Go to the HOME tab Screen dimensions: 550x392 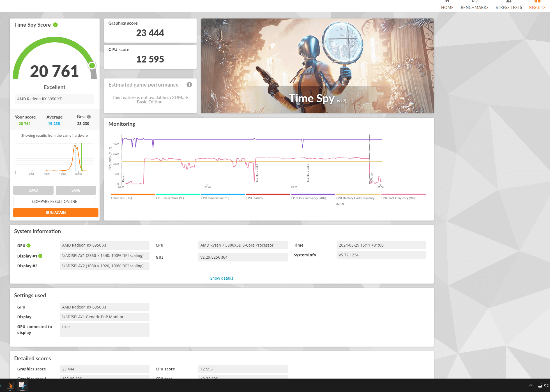coord(447,5)
